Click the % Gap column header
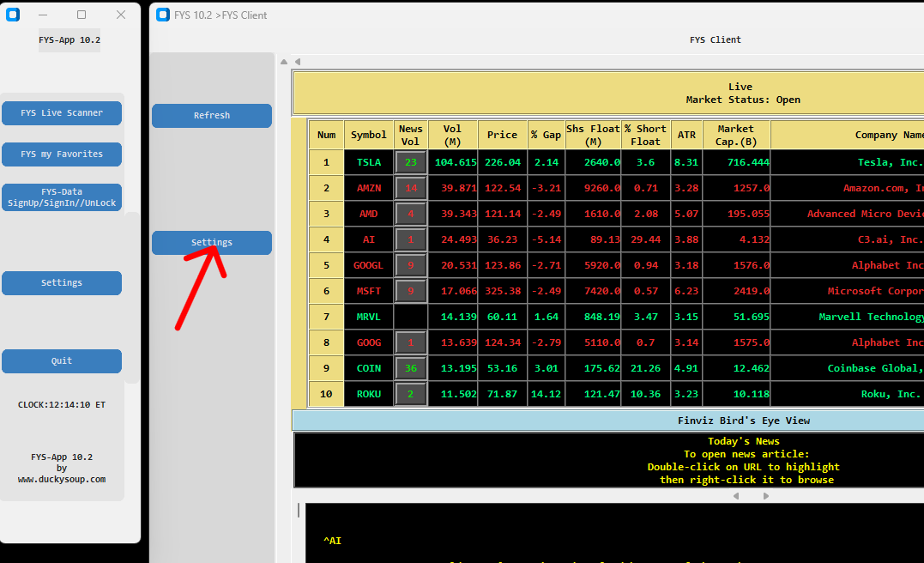Image resolution: width=924 pixels, height=563 pixels. tap(547, 135)
